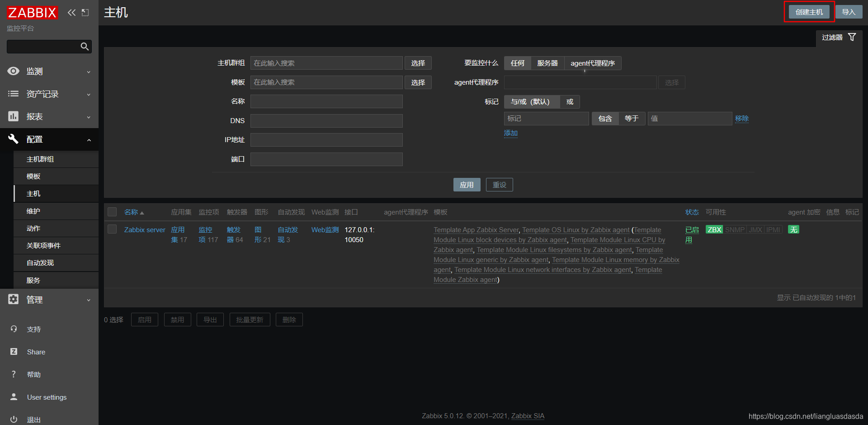Open 主机群组 in sidebar
This screenshot has width=868, height=425.
tap(56, 159)
